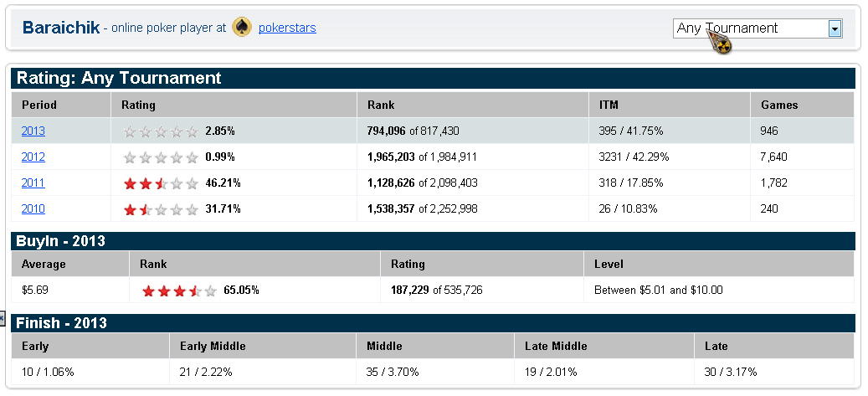Click the ITM column header

[x=609, y=105]
